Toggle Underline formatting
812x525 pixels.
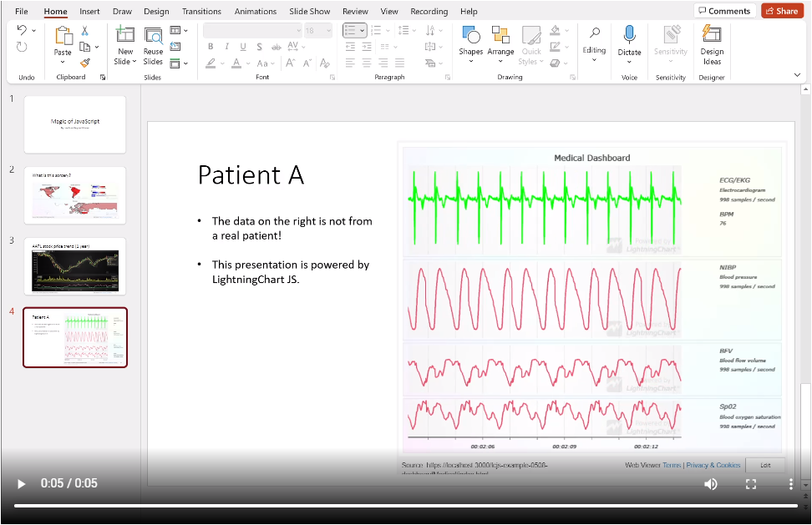pyautogui.click(x=243, y=47)
